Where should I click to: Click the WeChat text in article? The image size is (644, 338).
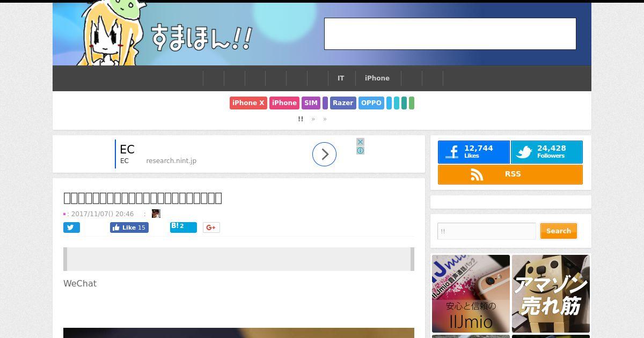[x=80, y=283]
